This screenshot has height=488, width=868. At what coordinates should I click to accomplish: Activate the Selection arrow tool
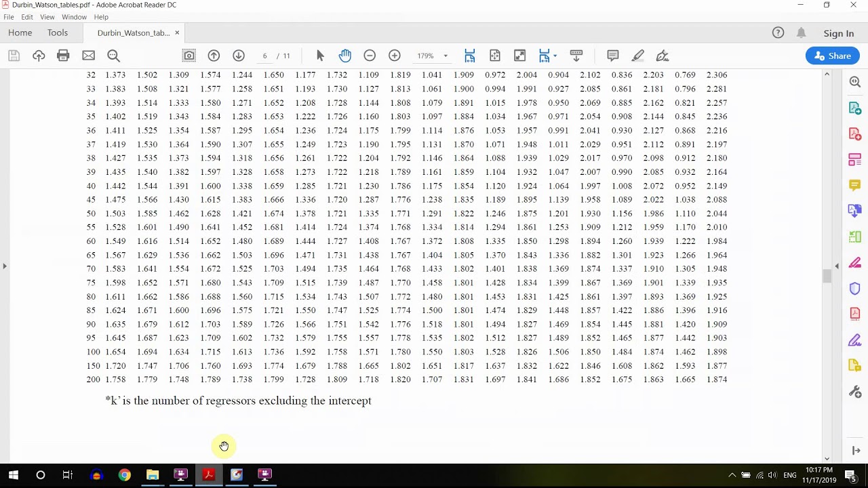tap(320, 56)
